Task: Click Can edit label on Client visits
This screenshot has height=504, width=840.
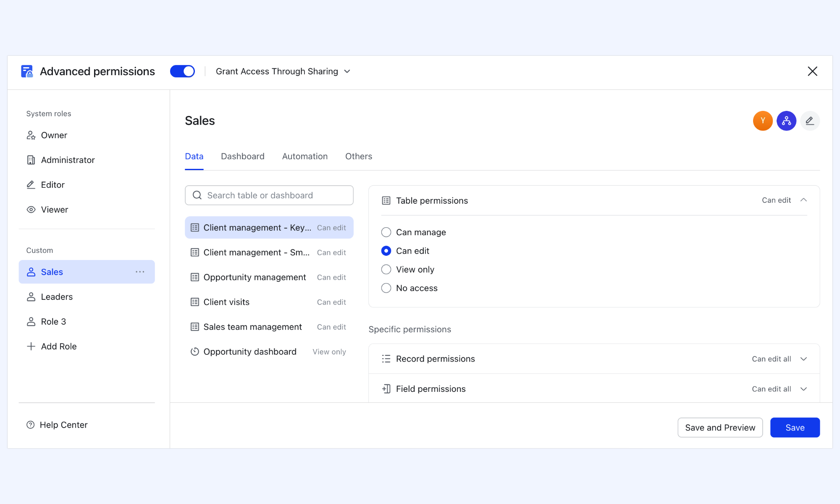Action: point(331,302)
